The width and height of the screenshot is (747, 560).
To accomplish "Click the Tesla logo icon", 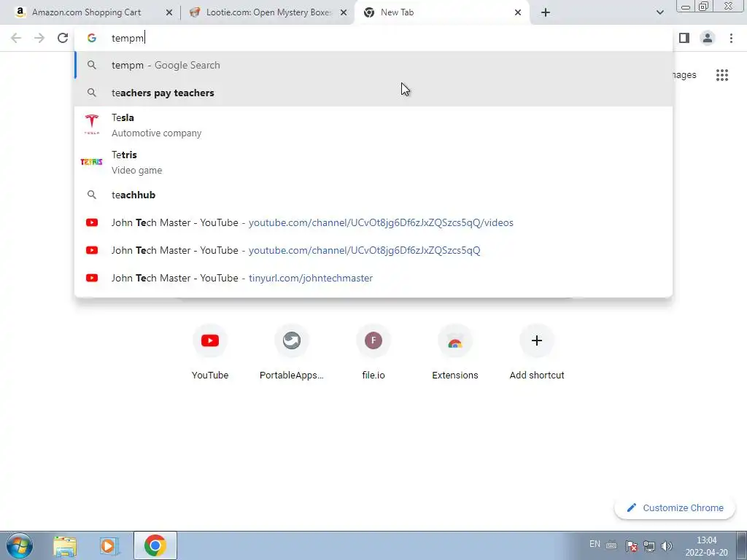I will [x=91, y=124].
